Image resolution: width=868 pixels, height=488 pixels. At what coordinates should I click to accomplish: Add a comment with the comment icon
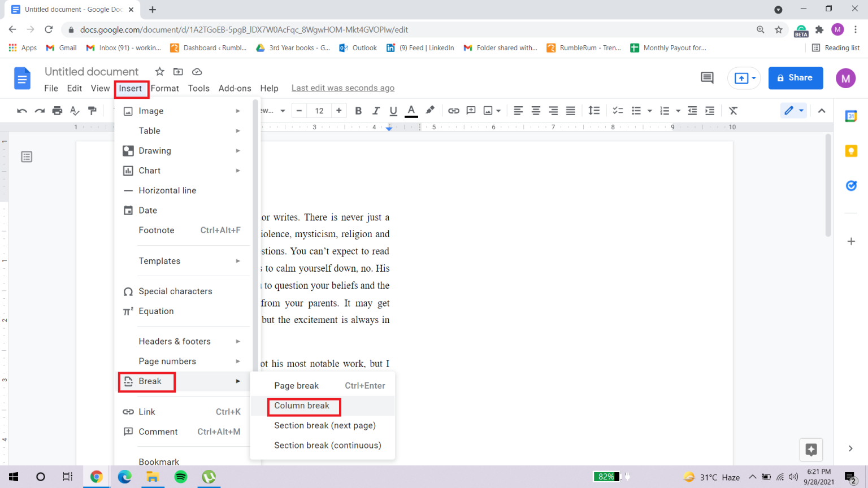(x=471, y=110)
